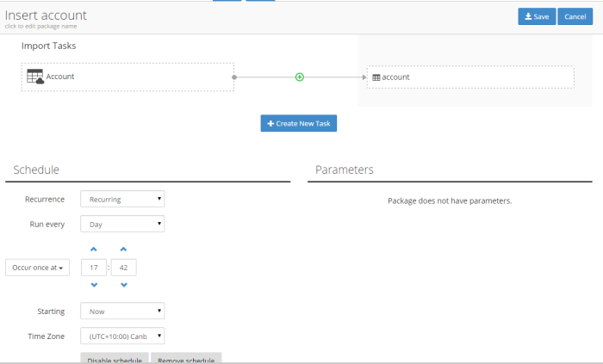Click Create New Task button

298,124
